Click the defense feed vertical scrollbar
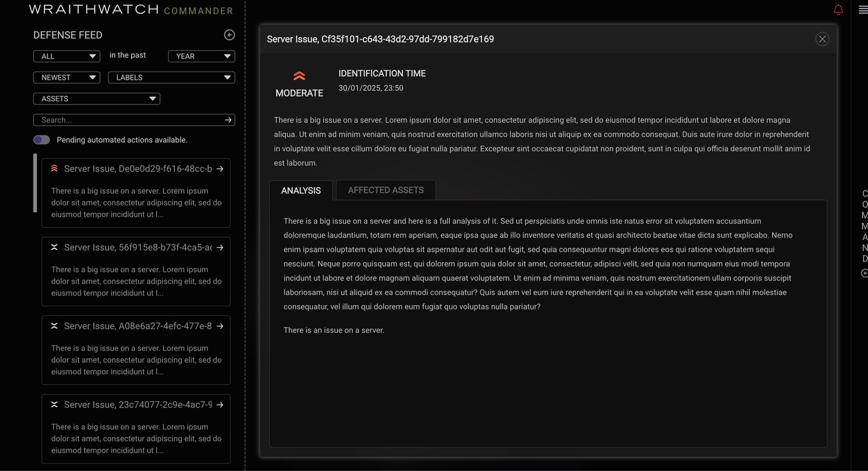The height and width of the screenshot is (471, 868). pos(35,183)
